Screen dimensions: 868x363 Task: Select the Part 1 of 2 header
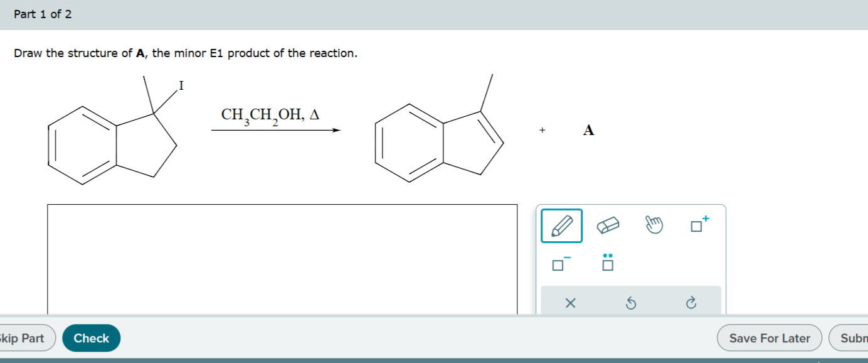[42, 13]
